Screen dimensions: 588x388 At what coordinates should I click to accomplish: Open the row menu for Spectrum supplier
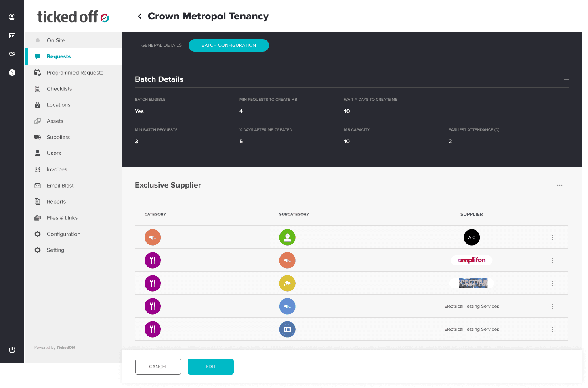(553, 283)
